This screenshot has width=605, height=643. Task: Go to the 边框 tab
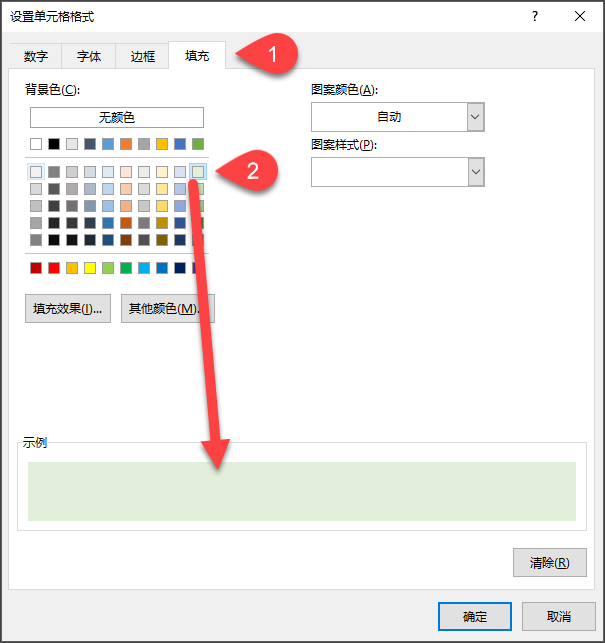click(143, 57)
